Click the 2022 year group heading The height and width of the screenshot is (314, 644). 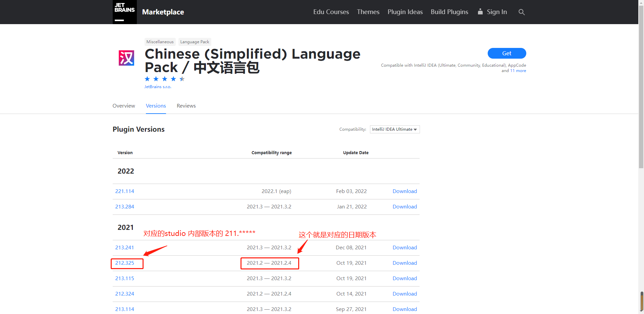[x=126, y=171]
